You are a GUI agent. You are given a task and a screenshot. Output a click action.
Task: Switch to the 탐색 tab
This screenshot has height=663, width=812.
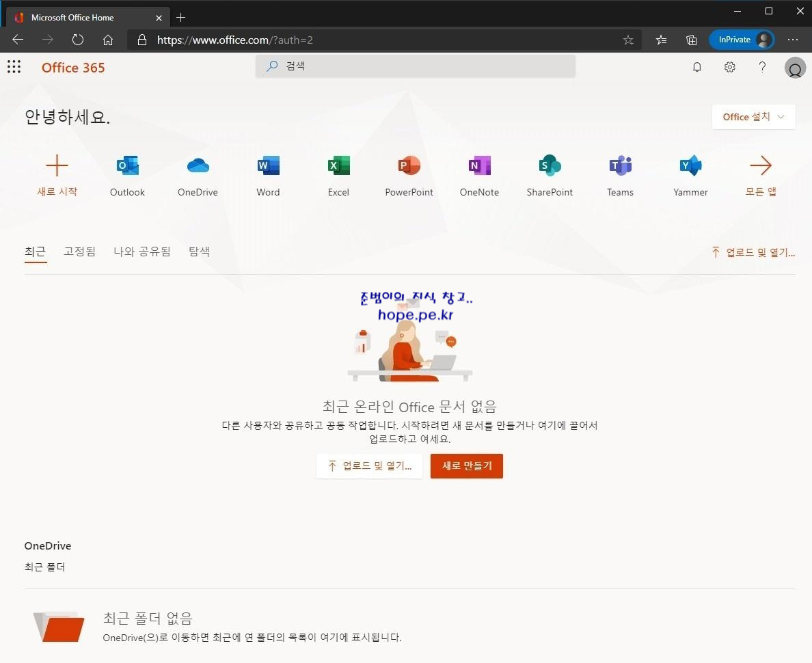tap(199, 252)
